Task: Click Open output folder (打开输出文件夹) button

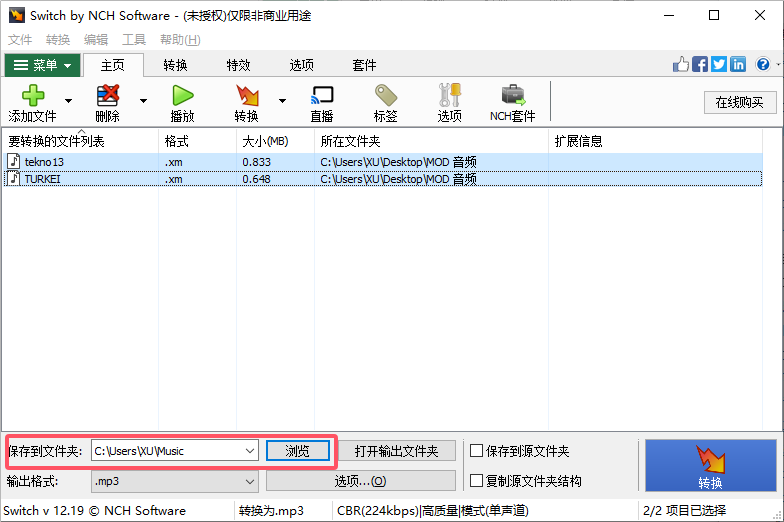Action: point(396,450)
